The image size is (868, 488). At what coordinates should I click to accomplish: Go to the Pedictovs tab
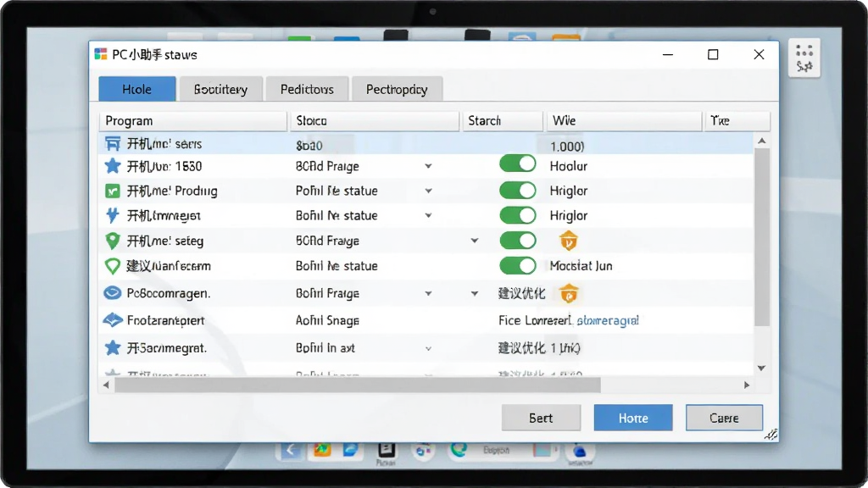(x=307, y=89)
